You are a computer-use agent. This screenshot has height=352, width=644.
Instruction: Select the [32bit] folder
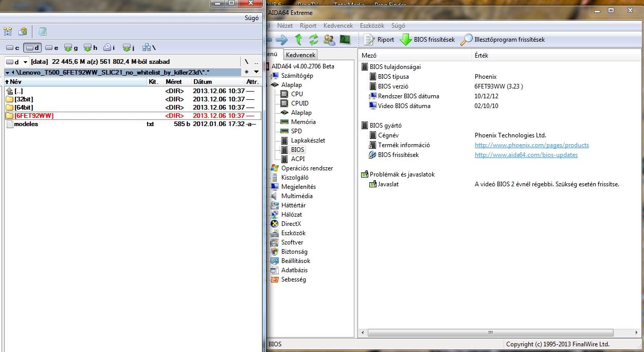[x=133, y=99]
